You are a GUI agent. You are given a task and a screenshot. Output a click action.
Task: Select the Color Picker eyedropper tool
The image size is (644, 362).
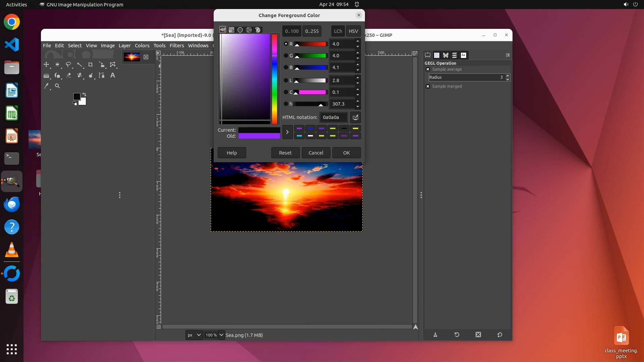click(46, 86)
